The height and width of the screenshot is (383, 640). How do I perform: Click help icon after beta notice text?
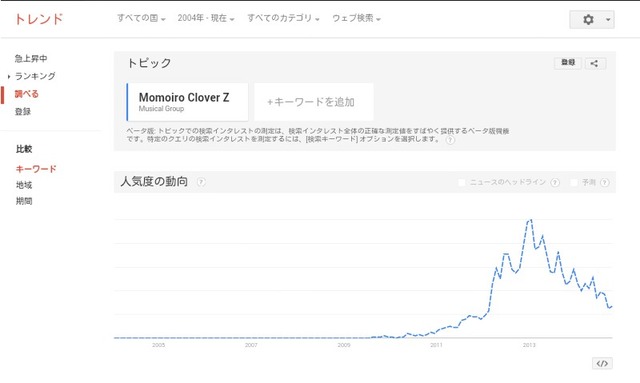click(x=450, y=140)
